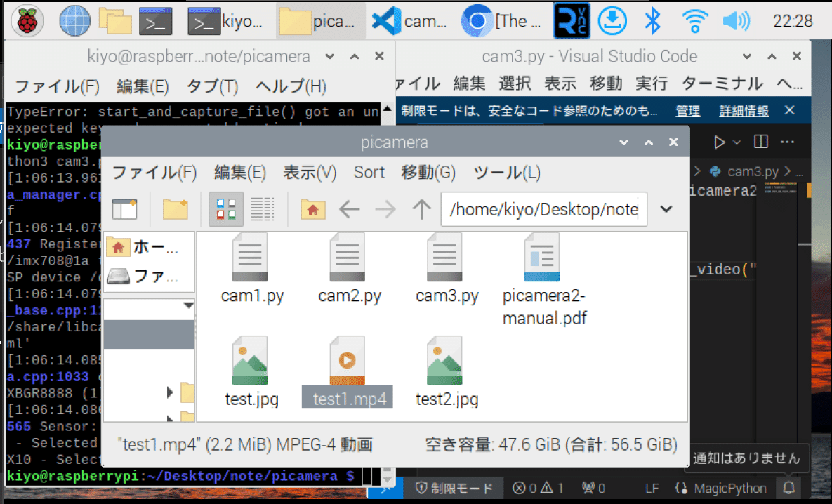Switch to icon view in file manager
Screen dimensions: 832x504
tap(225, 208)
